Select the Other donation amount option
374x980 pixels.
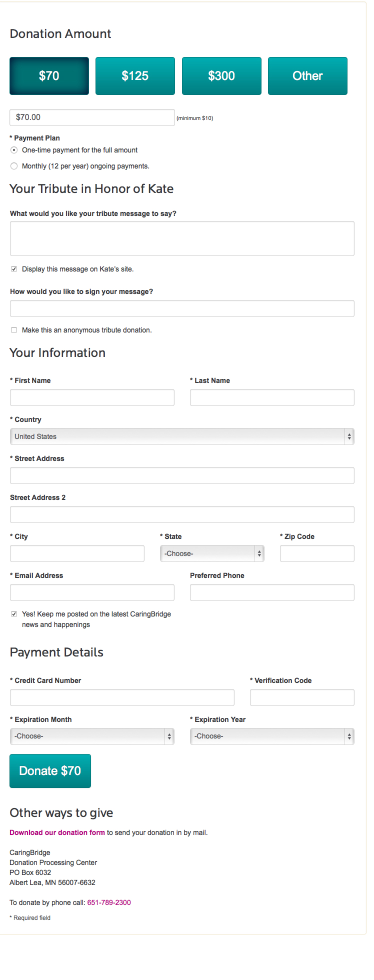(x=307, y=76)
